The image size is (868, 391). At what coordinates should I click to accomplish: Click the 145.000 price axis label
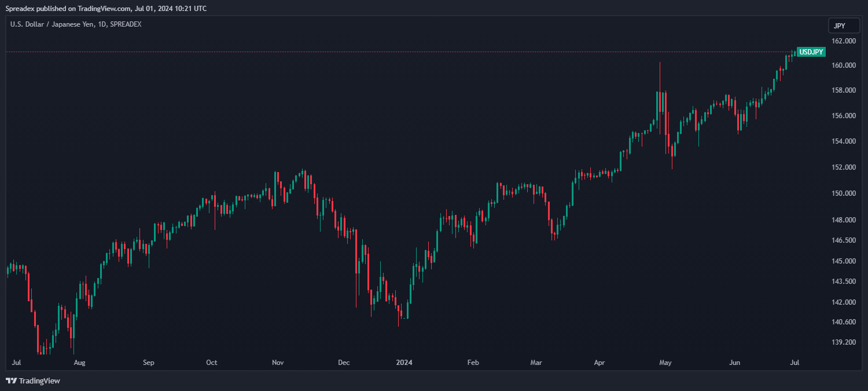point(844,261)
